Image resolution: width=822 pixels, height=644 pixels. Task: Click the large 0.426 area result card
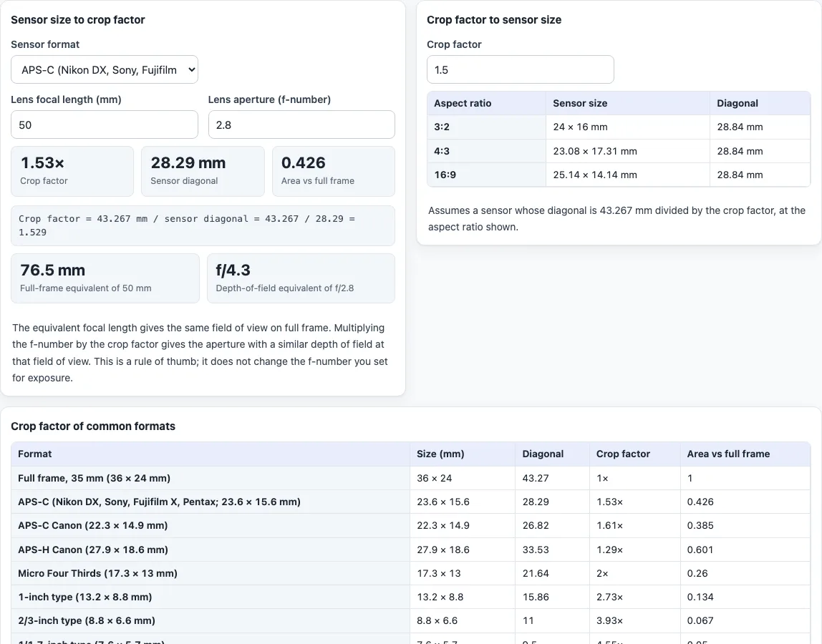[334, 171]
